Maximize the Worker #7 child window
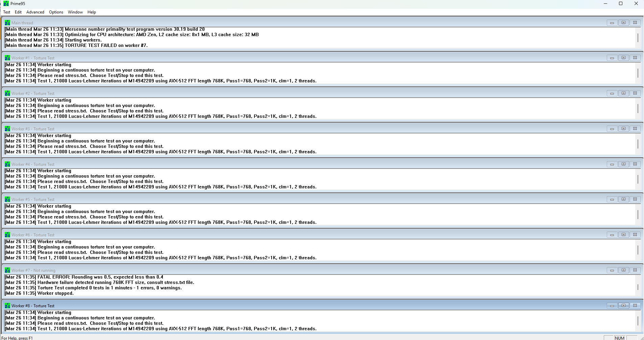 click(x=623, y=270)
